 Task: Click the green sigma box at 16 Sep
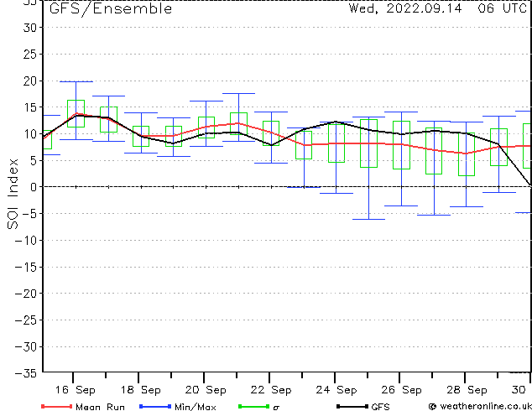[x=76, y=113]
